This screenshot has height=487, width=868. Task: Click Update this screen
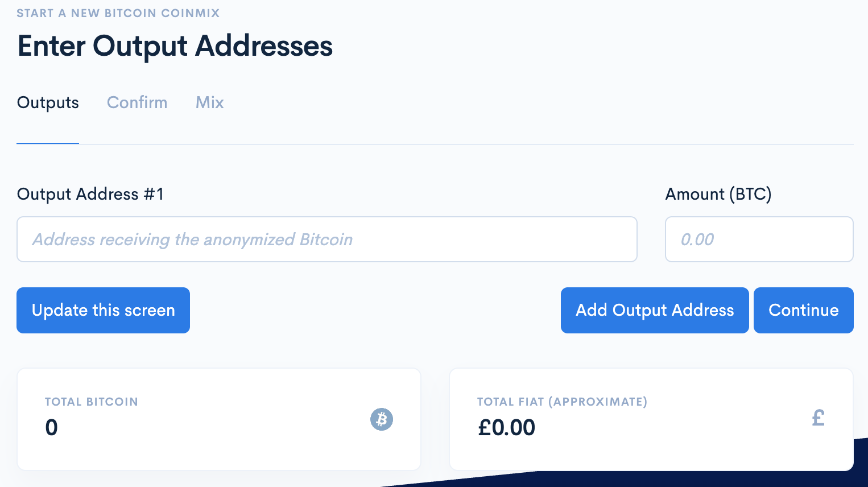pos(103,310)
